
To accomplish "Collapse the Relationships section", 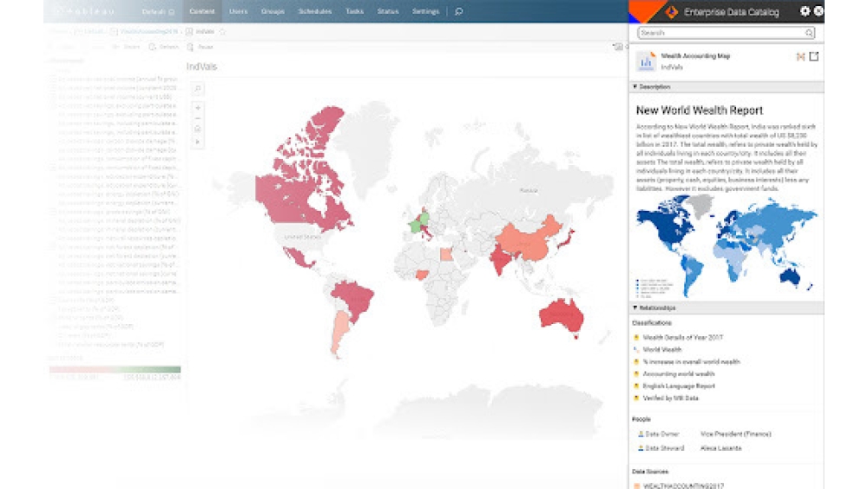I will point(635,308).
